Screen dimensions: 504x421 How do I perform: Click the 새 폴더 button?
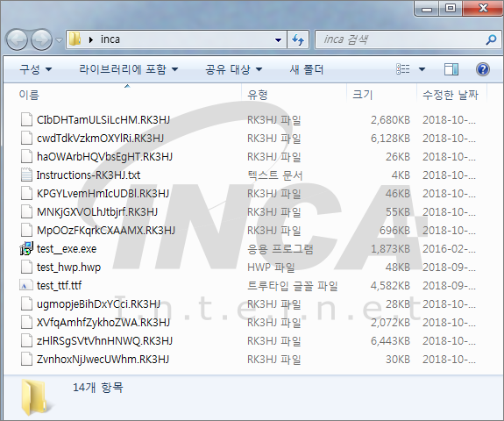[306, 69]
